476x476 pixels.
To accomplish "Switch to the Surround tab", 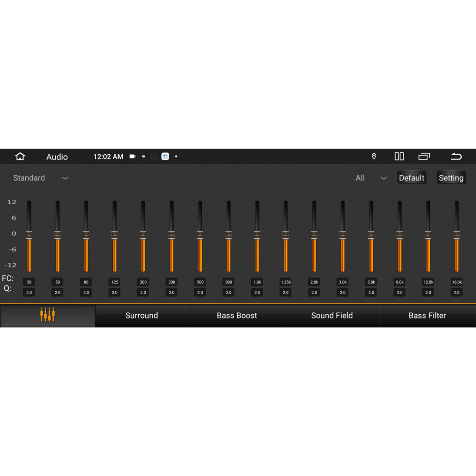I will pyautogui.click(x=142, y=316).
